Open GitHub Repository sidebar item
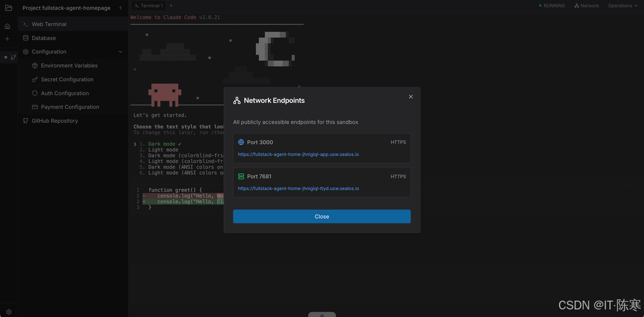 (73, 121)
